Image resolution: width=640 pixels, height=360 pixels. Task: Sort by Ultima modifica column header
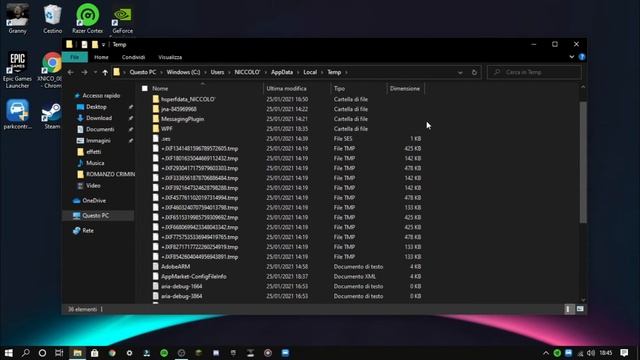297,88
